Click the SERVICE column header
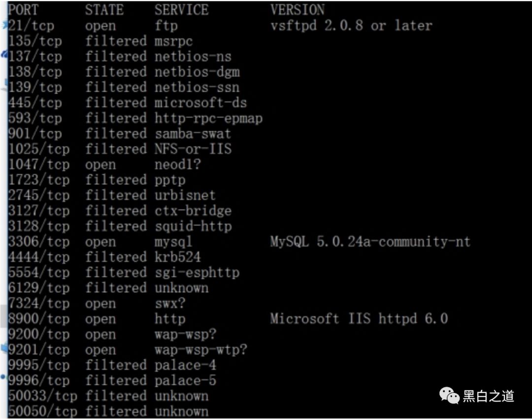The image size is (532, 420). pos(181,10)
